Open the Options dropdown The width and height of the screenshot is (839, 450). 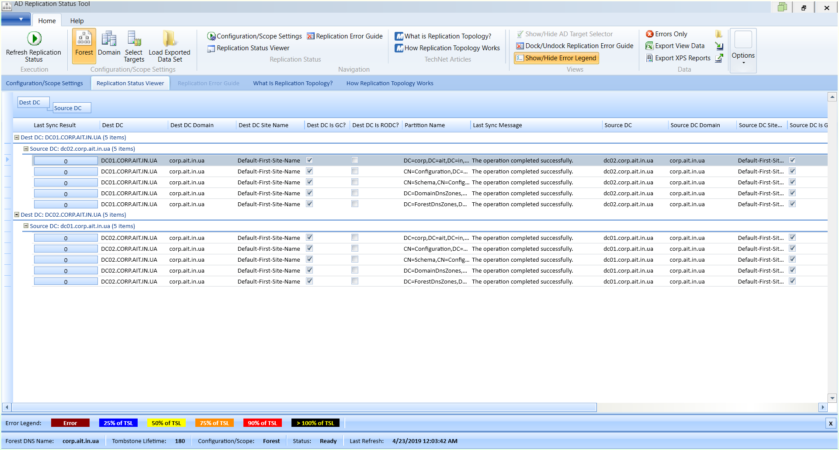tap(743, 56)
